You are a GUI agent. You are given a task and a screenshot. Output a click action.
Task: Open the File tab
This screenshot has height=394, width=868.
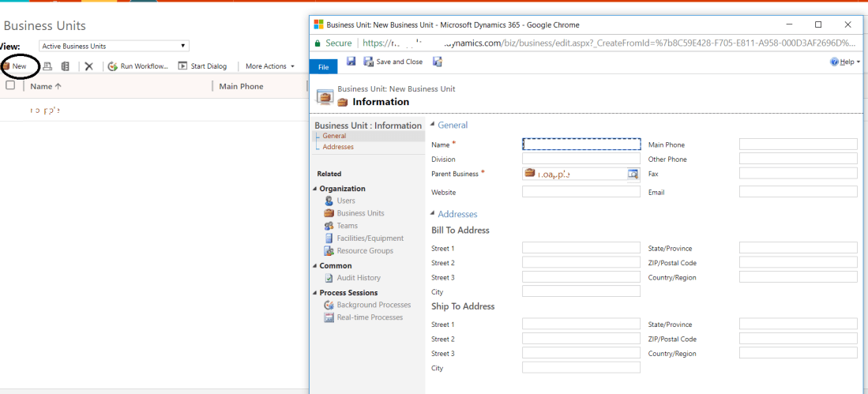click(323, 68)
